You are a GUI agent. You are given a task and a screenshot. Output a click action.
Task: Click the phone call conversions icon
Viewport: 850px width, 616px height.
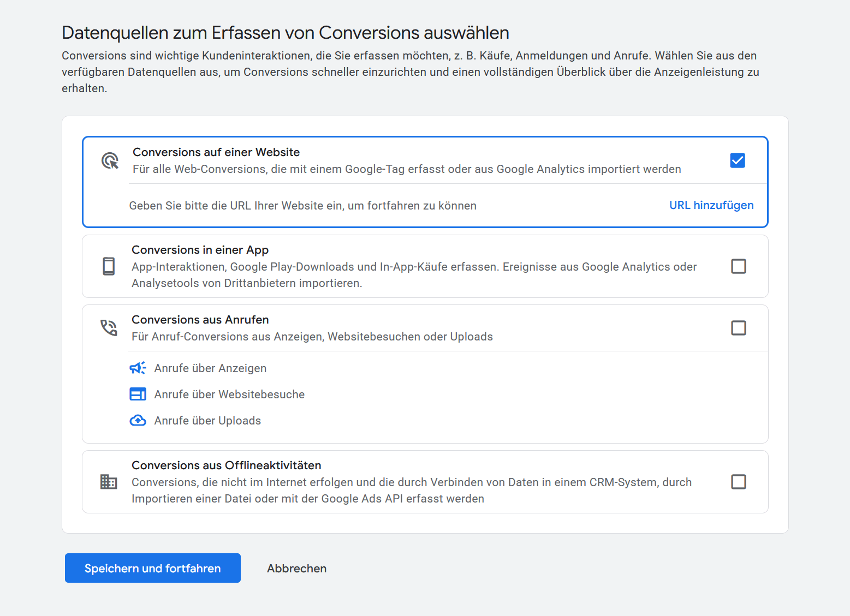point(109,328)
